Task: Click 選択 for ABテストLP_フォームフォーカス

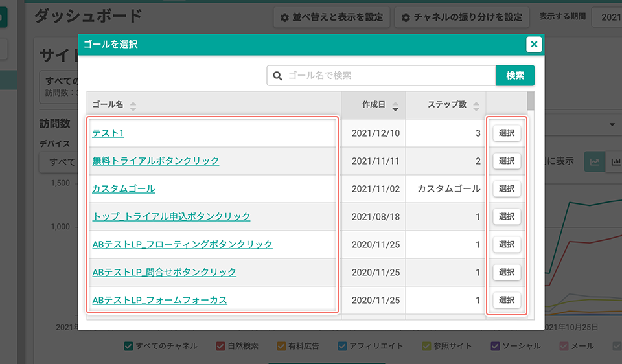Action: coord(507,300)
